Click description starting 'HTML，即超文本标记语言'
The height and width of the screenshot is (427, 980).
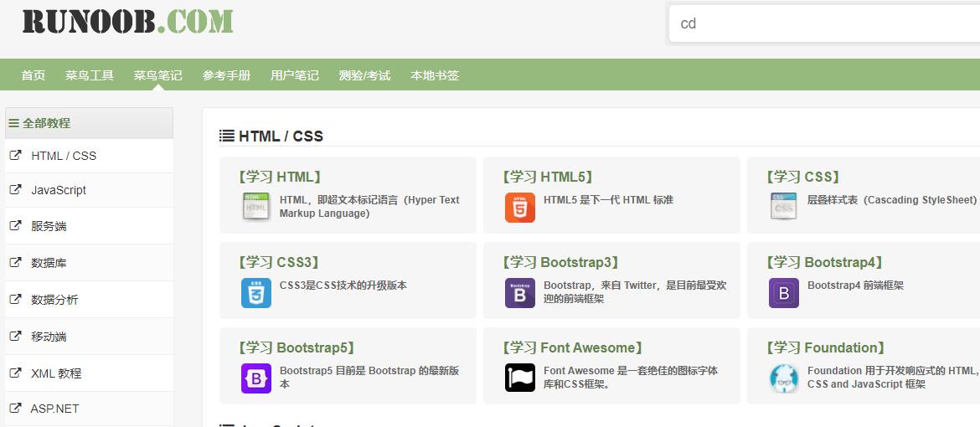[369, 207]
